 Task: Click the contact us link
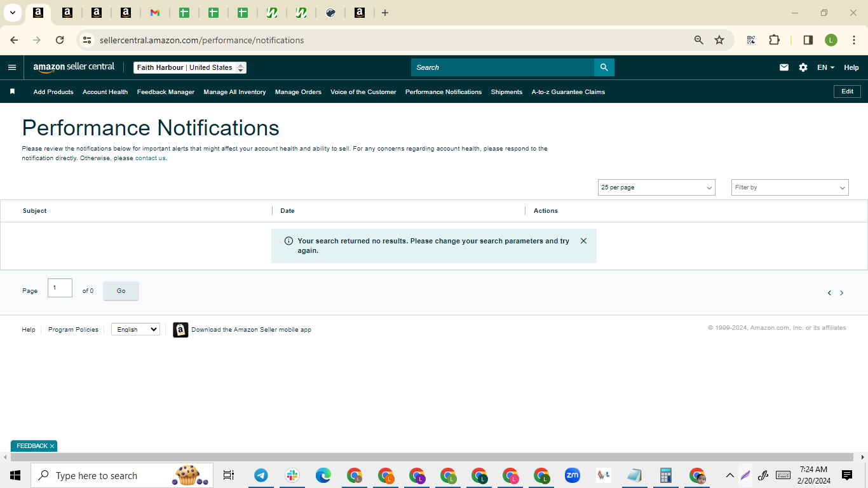point(150,158)
